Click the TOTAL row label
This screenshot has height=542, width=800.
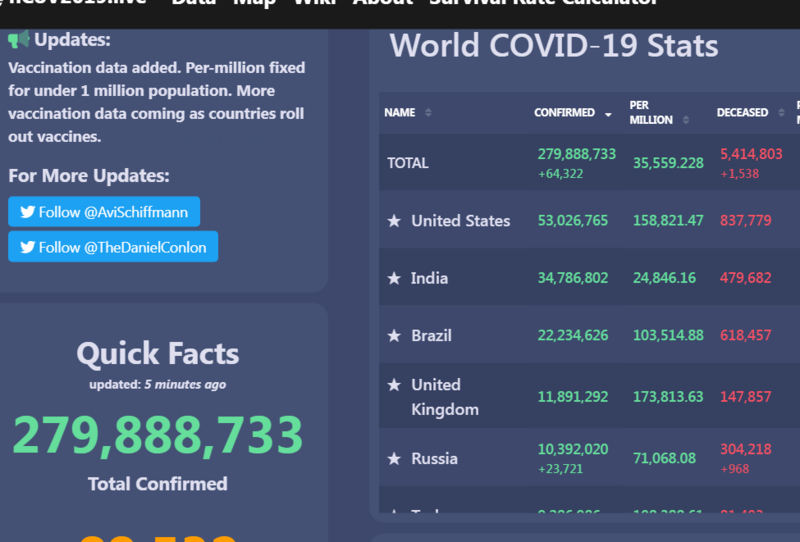click(x=408, y=163)
